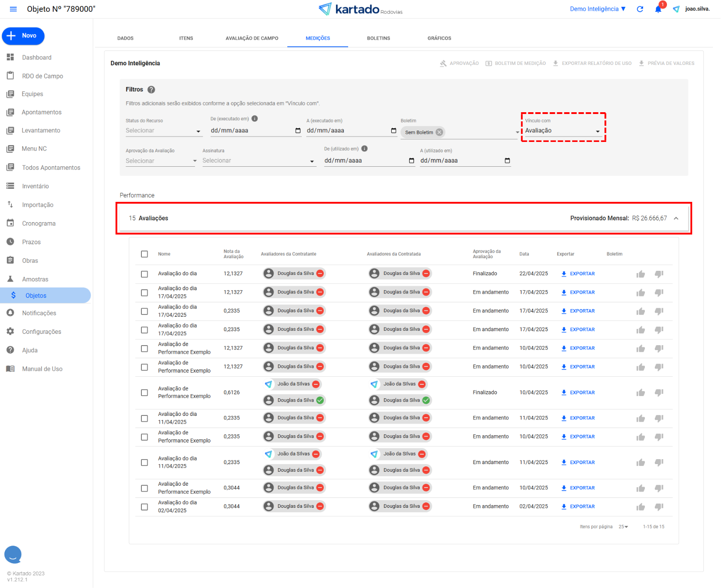Screen dimensions: 721x588
Task: Open the Vínculo com dropdown
Action: point(562,131)
